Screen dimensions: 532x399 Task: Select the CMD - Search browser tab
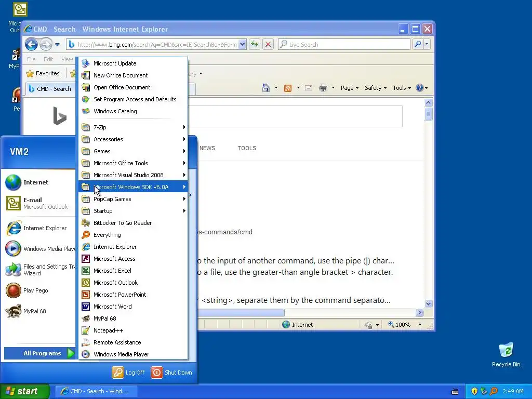(50, 89)
